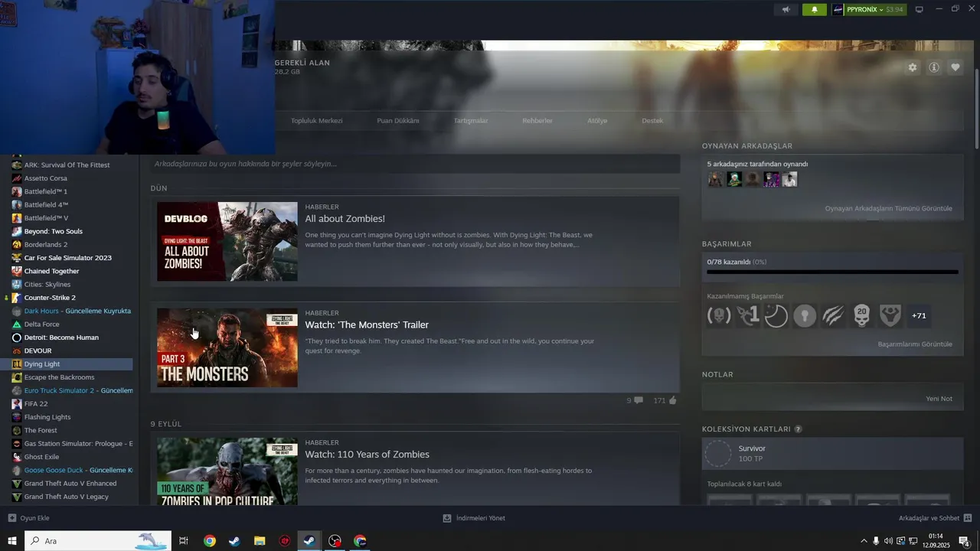Show hidden system tray icons chevron
Image resolution: width=980 pixels, height=551 pixels.
pos(864,541)
